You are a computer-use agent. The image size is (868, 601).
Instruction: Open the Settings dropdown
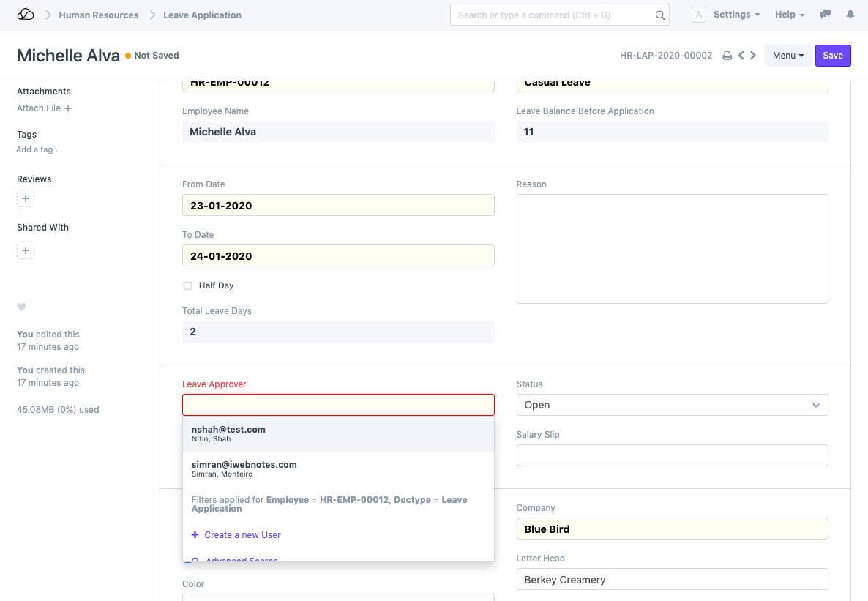(736, 15)
